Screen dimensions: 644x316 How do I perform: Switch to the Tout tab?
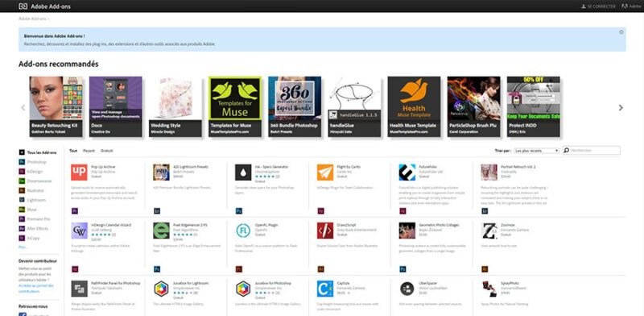[x=73, y=151]
